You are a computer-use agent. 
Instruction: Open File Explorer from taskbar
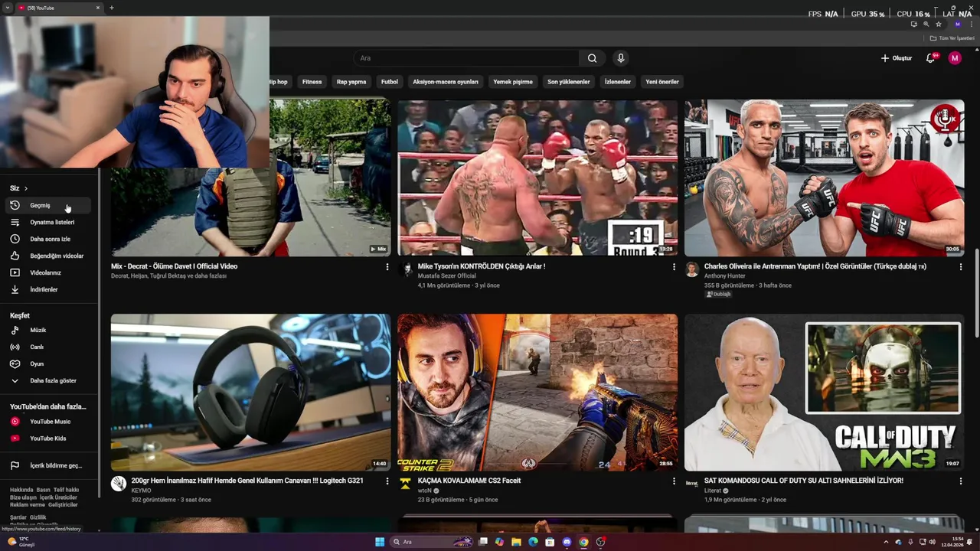coord(516,542)
